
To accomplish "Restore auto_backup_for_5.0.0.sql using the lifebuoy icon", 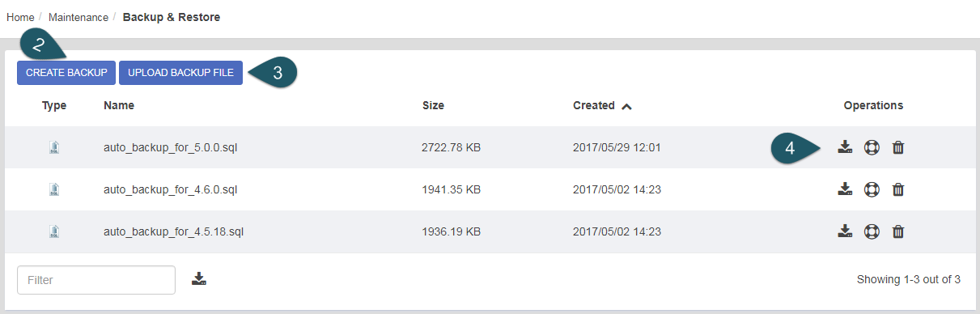I will tap(872, 147).
